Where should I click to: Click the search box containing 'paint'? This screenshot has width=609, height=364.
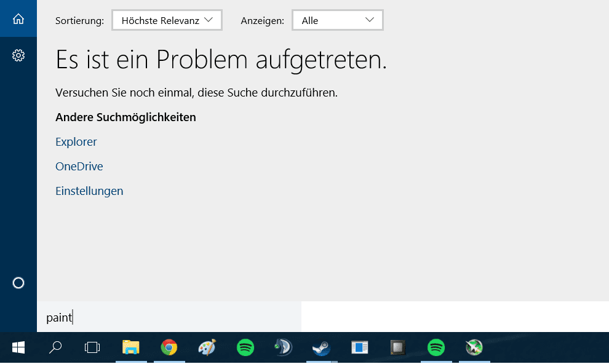(169, 317)
